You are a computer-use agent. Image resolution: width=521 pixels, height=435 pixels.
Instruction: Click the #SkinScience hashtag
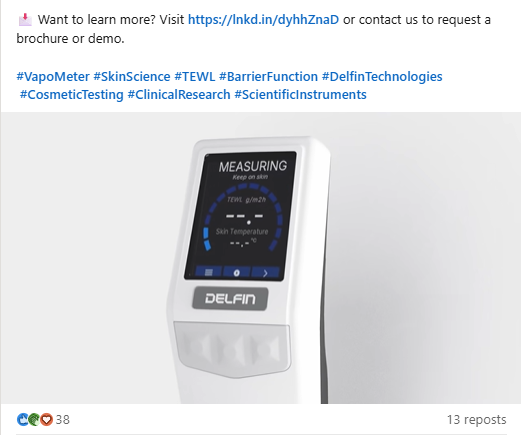coord(132,77)
